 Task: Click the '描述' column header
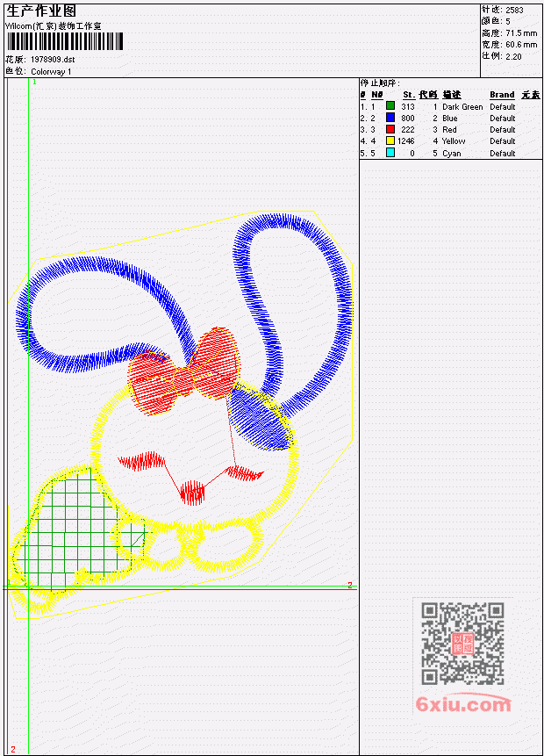(452, 95)
